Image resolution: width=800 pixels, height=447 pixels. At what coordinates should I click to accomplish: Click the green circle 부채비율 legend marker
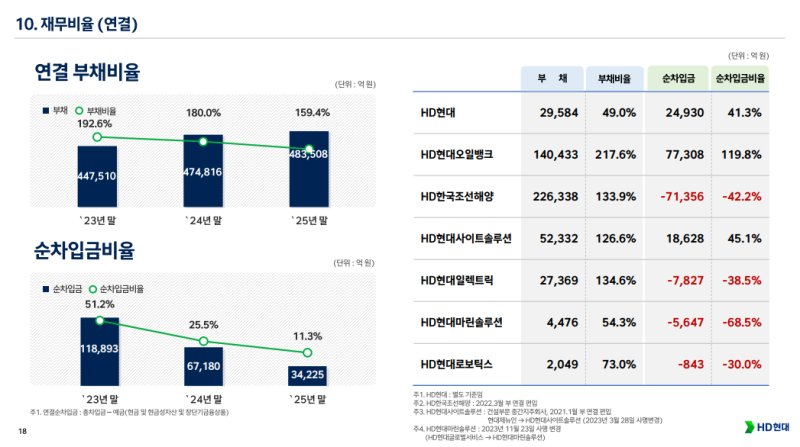click(79, 110)
